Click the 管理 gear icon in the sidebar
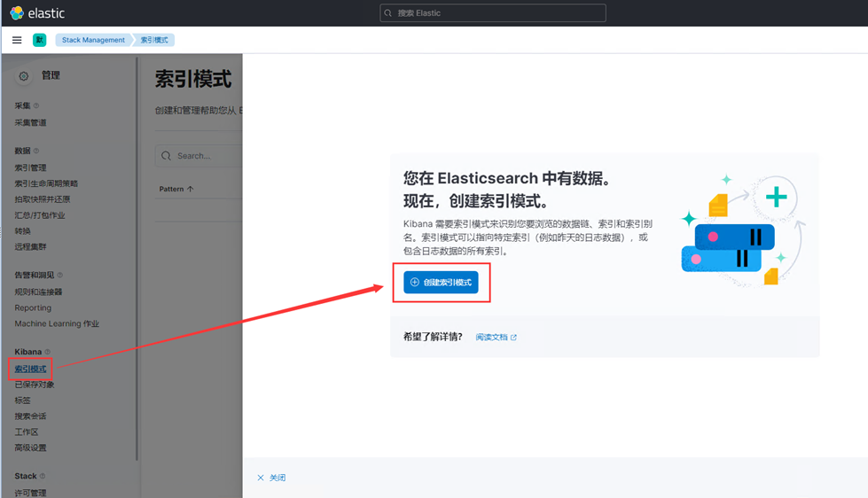 23,76
